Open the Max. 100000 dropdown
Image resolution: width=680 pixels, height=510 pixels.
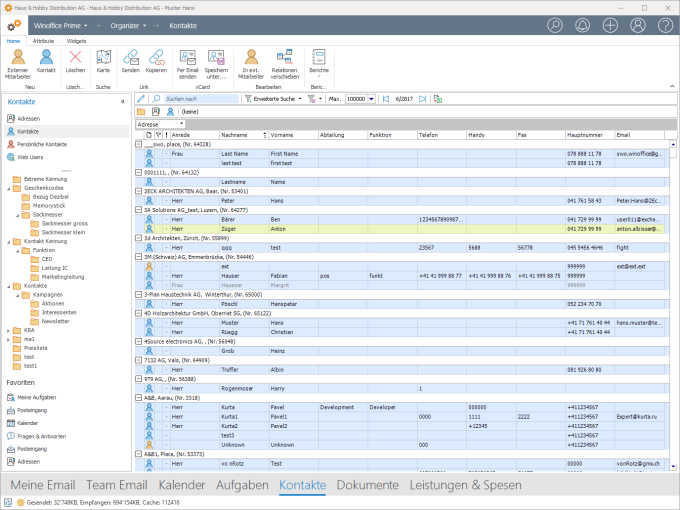pyautogui.click(x=372, y=99)
